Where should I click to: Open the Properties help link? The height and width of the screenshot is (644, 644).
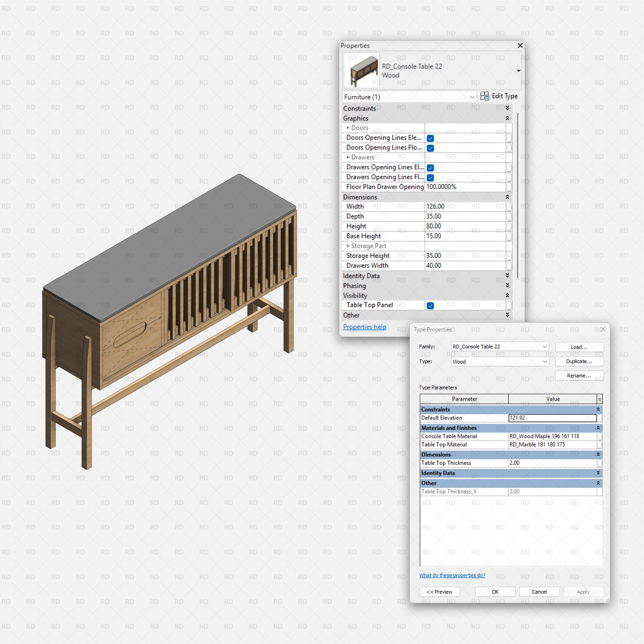pos(364,327)
